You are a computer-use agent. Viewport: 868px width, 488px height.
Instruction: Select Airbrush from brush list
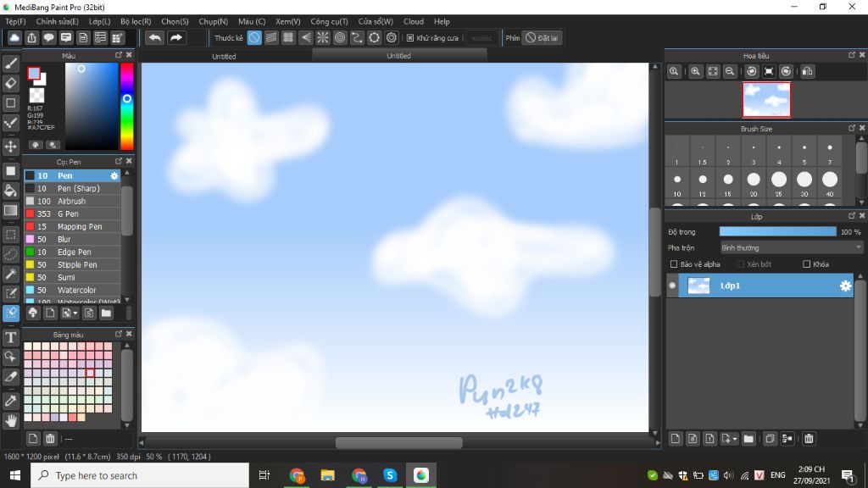pyautogui.click(x=72, y=201)
